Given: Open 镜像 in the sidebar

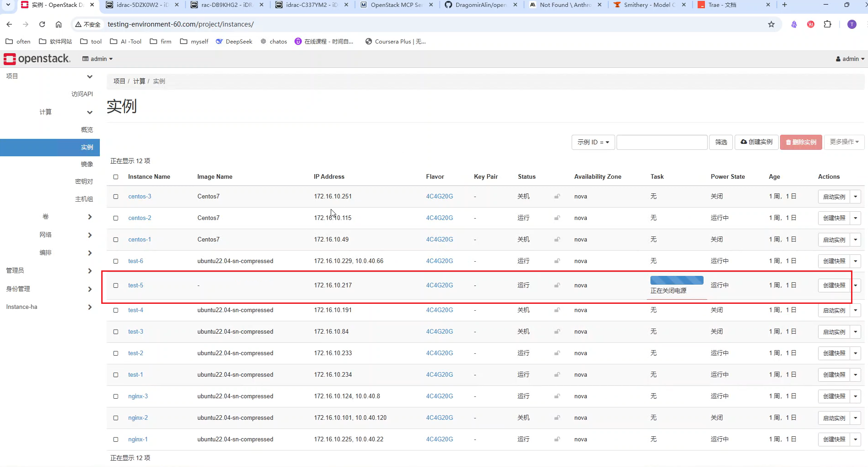Looking at the screenshot, I should [87, 164].
